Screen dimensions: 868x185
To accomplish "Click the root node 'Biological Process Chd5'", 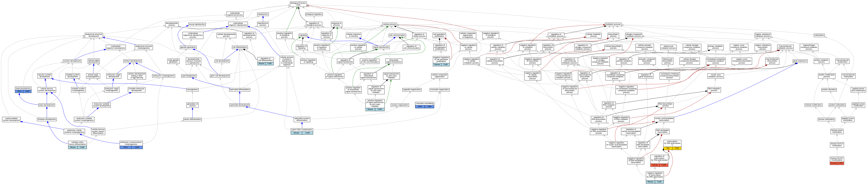I will (298, 4).
